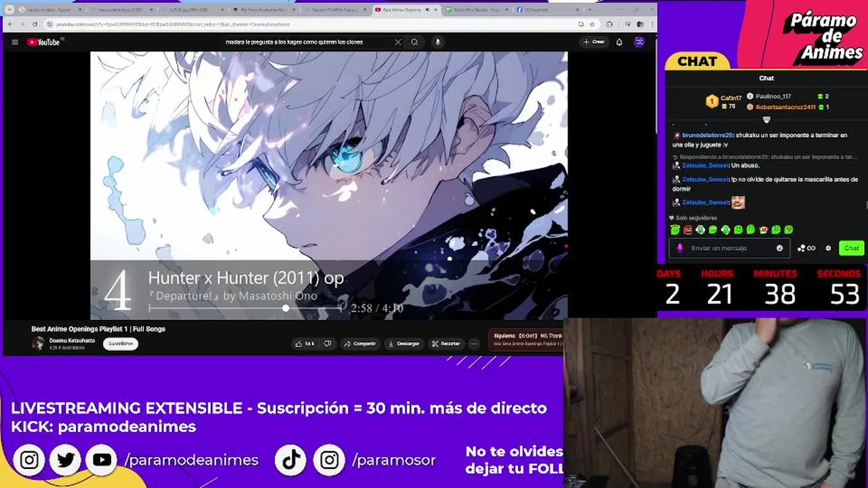Click the Compartir share button
The width and height of the screenshot is (868, 488).
coord(360,344)
